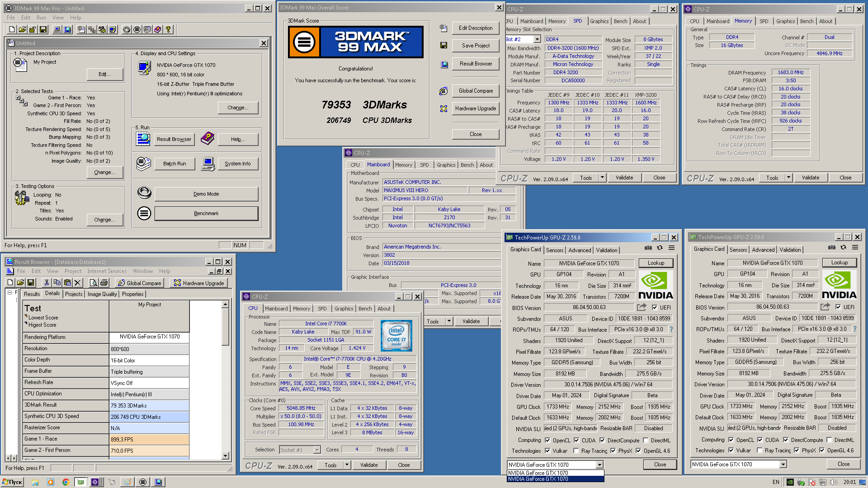Open the Run menu in 3DMark 99 Max
Image resolution: width=868 pixels, height=488 pixels.
[41, 18]
